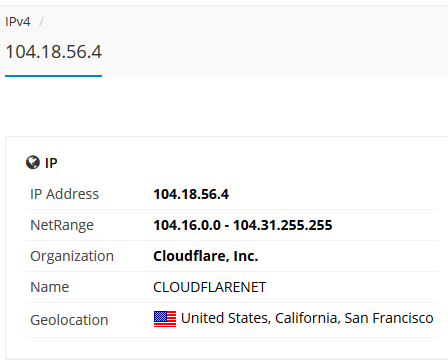Image resolution: width=448 pixels, height=362 pixels.
Task: Select the 104.16.0.0 - 104.31.255.255 range value
Action: (x=243, y=225)
